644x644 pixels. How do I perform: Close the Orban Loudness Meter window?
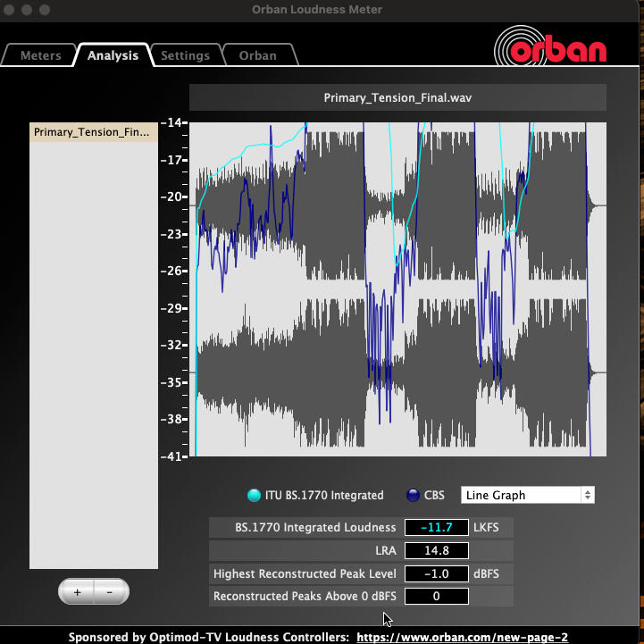tap(12, 10)
